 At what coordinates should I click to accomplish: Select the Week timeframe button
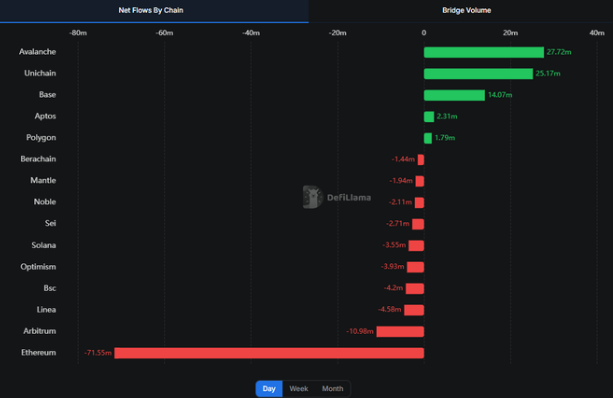click(x=299, y=389)
